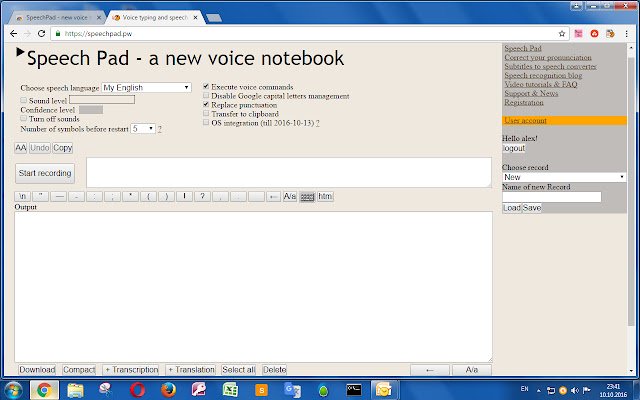Screen dimensions: 640x400
Task: Click the Save record button
Action: (532, 208)
